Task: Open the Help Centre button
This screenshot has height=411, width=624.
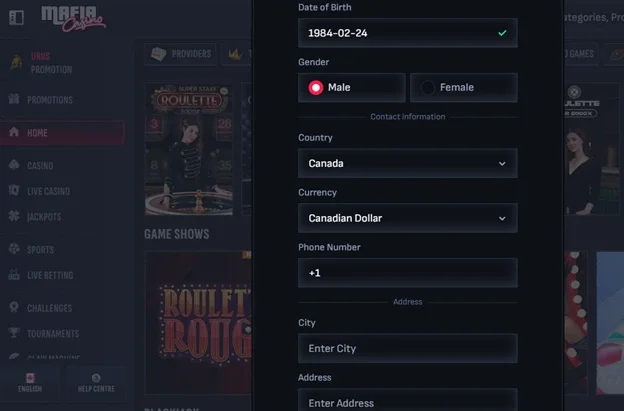Action: click(x=96, y=383)
